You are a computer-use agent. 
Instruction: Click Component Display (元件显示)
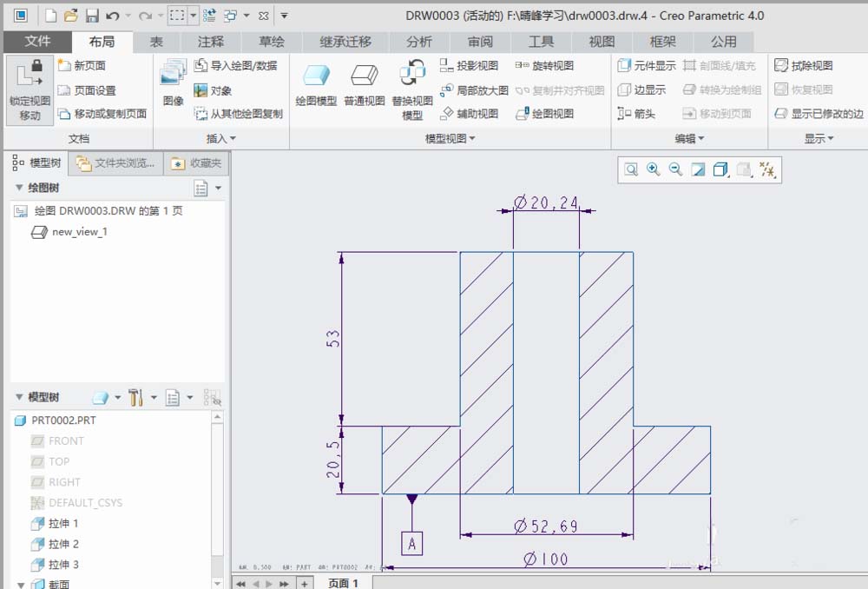[647, 65]
